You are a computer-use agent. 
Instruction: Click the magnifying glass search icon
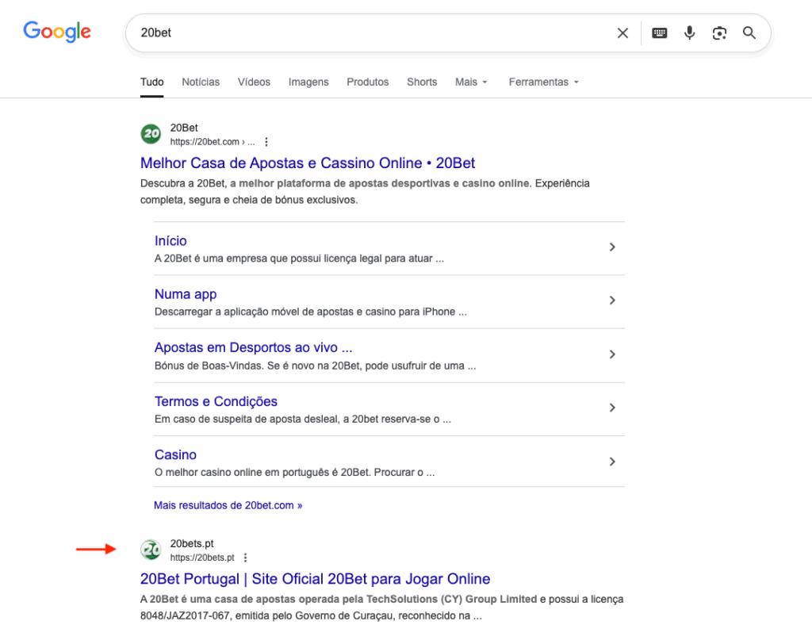tap(749, 33)
